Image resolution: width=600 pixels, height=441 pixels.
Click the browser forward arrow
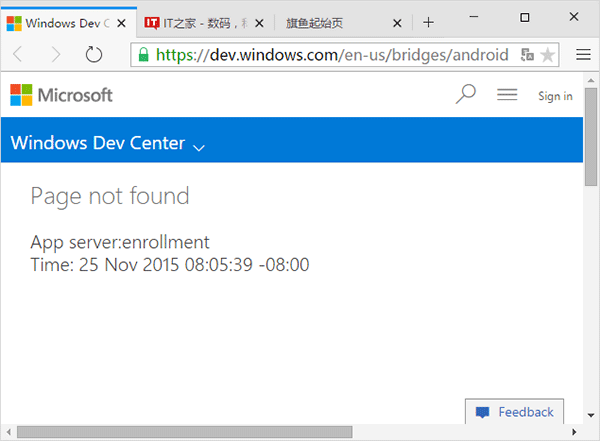[56, 55]
